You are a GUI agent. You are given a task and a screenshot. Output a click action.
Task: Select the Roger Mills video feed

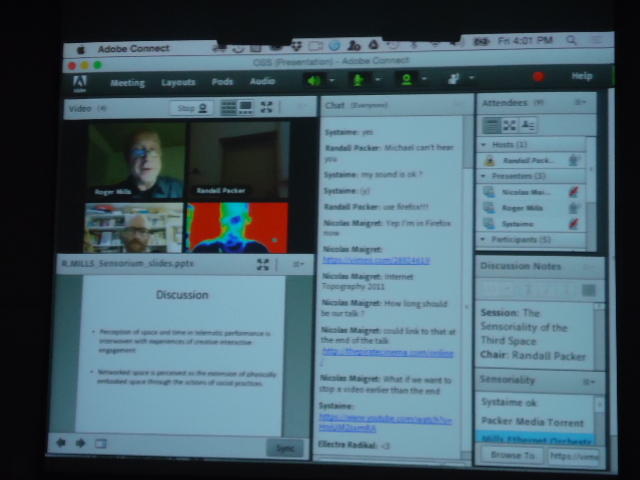pyautogui.click(x=137, y=160)
